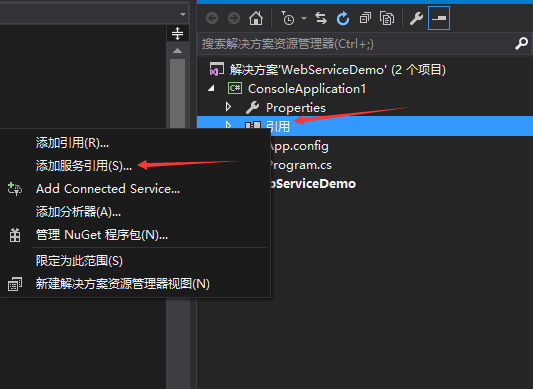Click the references icon beside 引用
This screenshot has height=389, width=533.
pyautogui.click(x=253, y=125)
